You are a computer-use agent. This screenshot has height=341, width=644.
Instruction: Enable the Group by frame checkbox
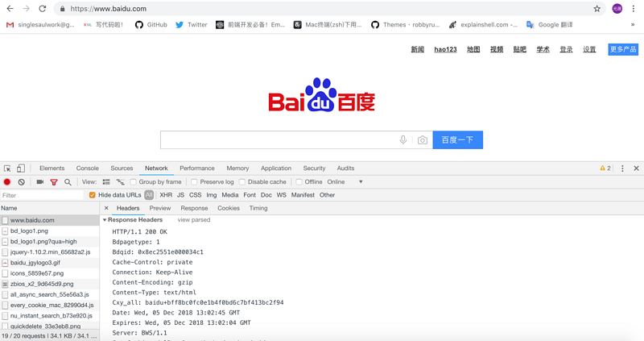click(133, 182)
